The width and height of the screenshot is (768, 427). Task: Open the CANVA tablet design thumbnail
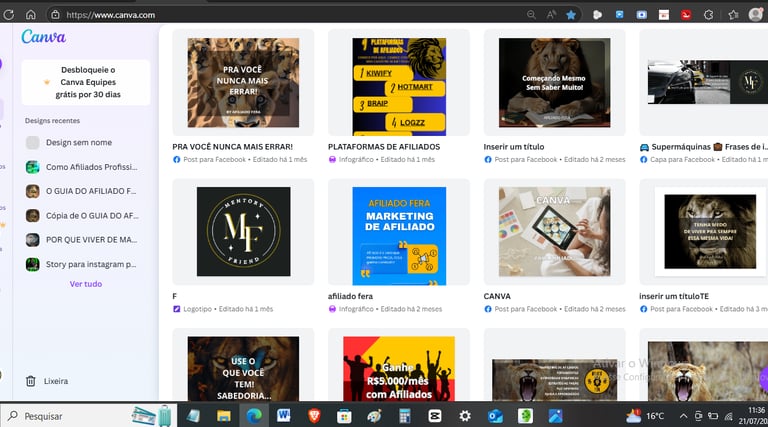[554, 232]
